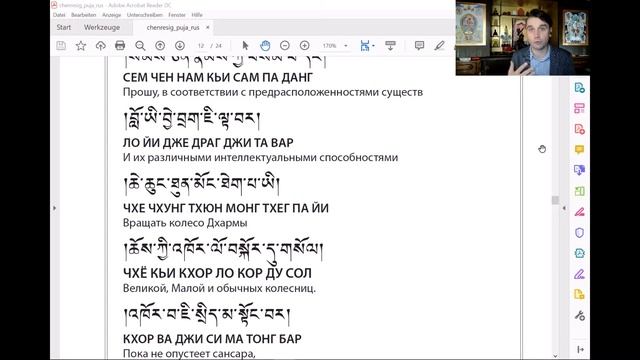Hide the right panel via small arrow
Screen dimensions: 640x360
pos(564,208)
